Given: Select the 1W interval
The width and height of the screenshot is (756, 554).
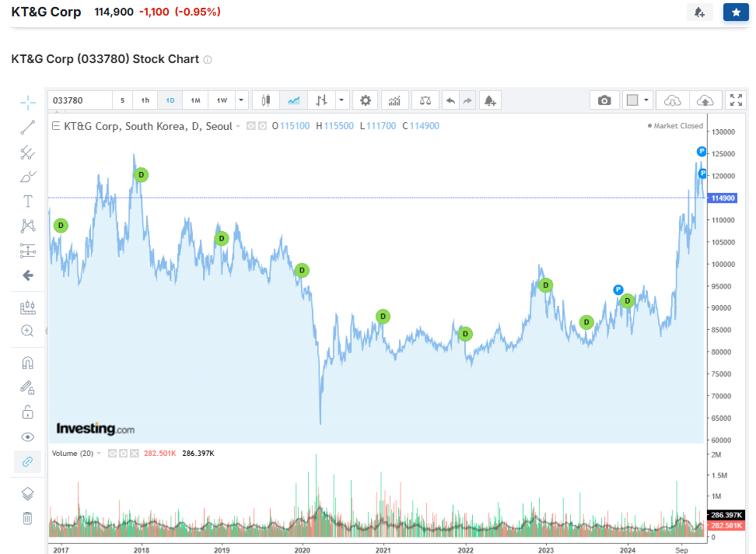Looking at the screenshot, I should tap(222, 100).
